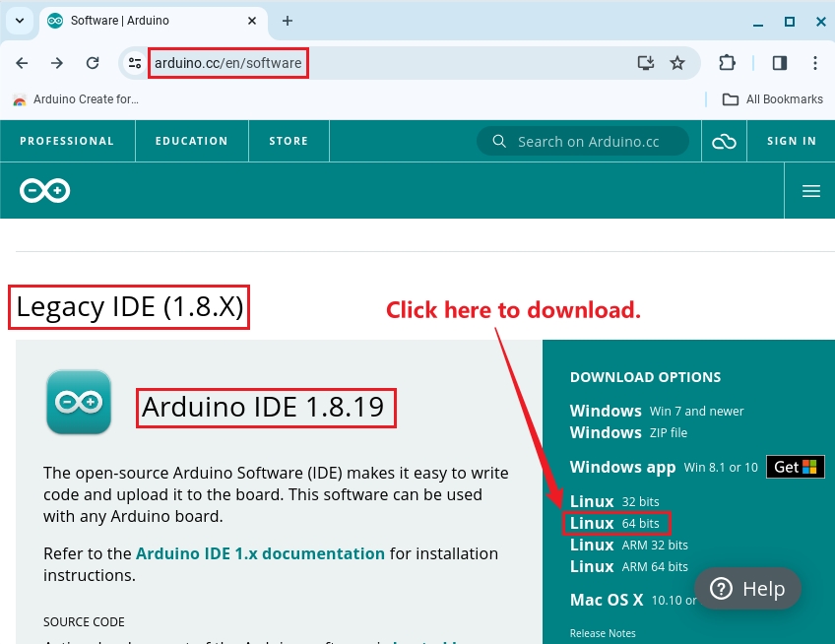Open the Chrome extensions puzzle icon
This screenshot has width=835, height=644.
point(727,63)
